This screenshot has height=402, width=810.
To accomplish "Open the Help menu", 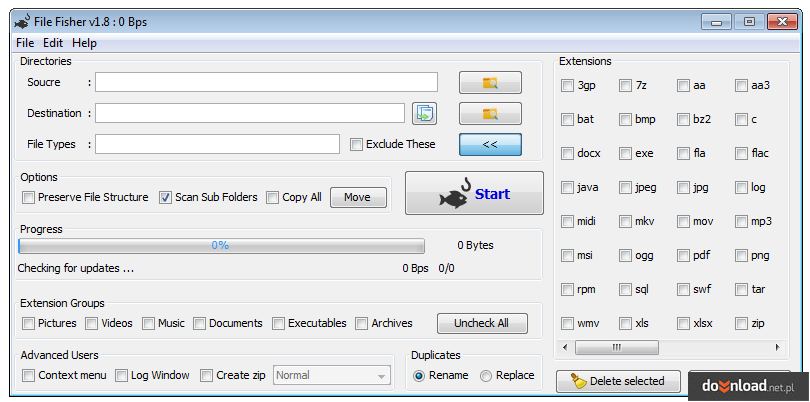I will click(84, 43).
